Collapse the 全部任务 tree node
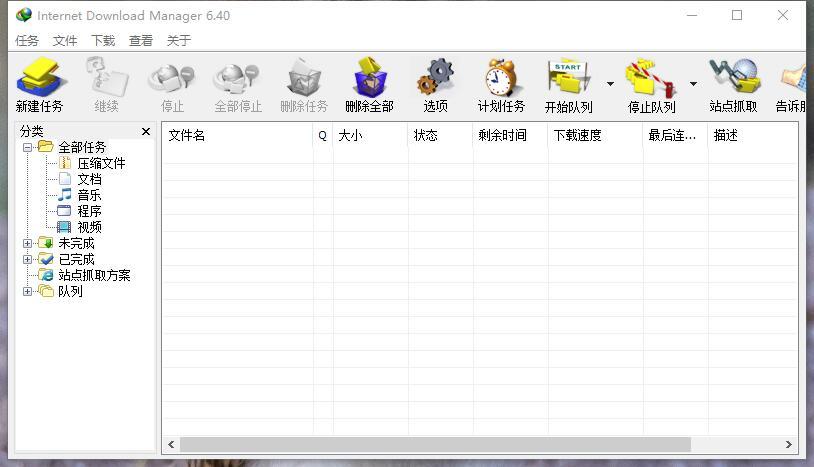The width and height of the screenshot is (814, 467). click(28, 147)
